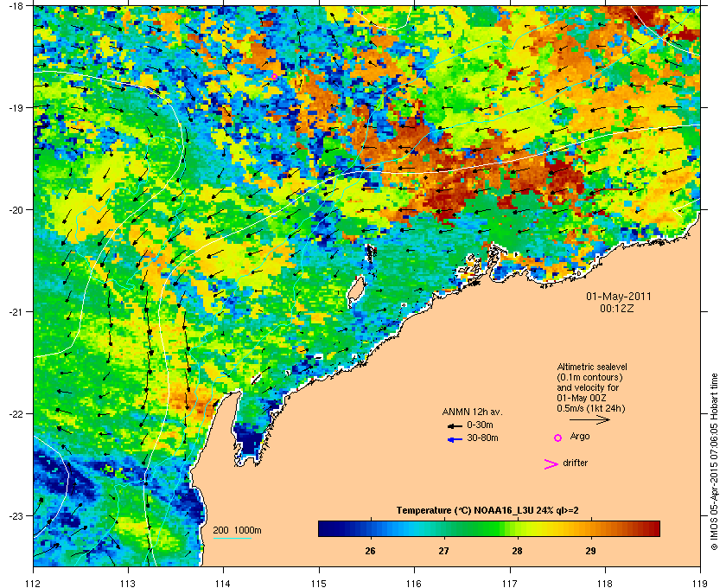Click the longitude axis label 118
This screenshot has width=726, height=588.
point(605,584)
